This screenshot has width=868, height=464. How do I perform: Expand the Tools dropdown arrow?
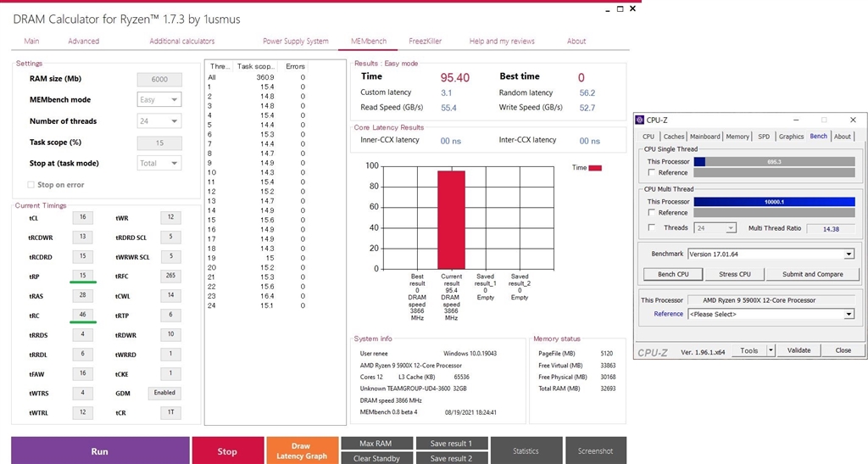coord(771,350)
